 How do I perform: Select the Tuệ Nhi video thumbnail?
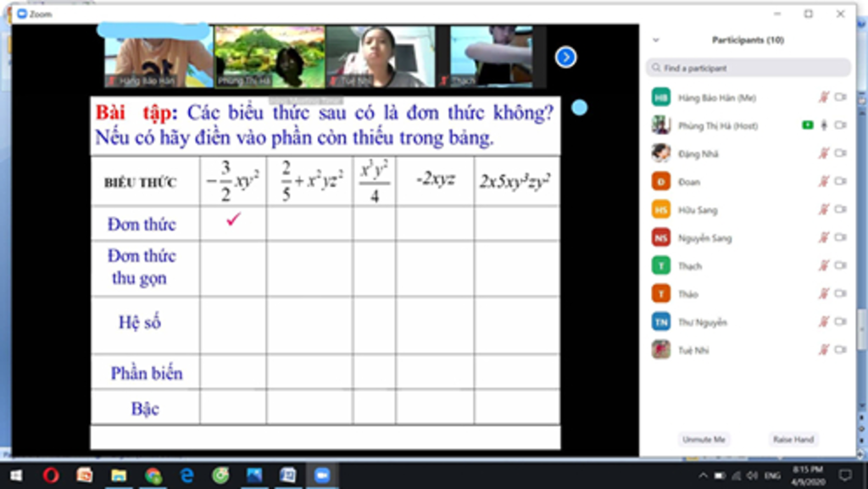tap(381, 57)
